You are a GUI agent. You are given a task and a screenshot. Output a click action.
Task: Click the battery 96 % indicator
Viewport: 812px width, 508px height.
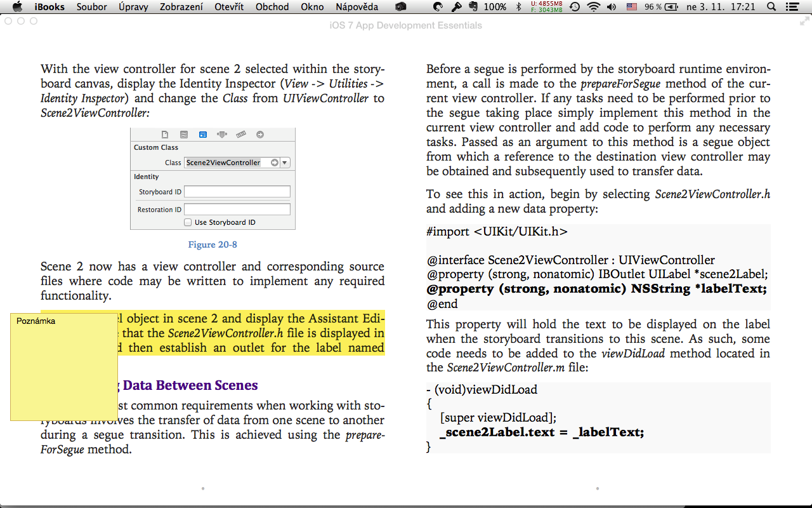coord(662,7)
